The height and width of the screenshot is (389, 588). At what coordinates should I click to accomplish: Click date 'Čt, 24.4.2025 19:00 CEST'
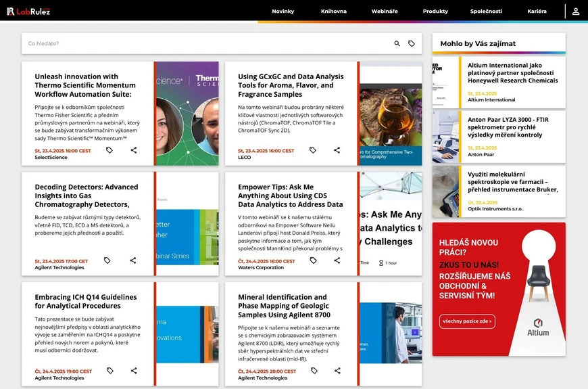point(63,371)
